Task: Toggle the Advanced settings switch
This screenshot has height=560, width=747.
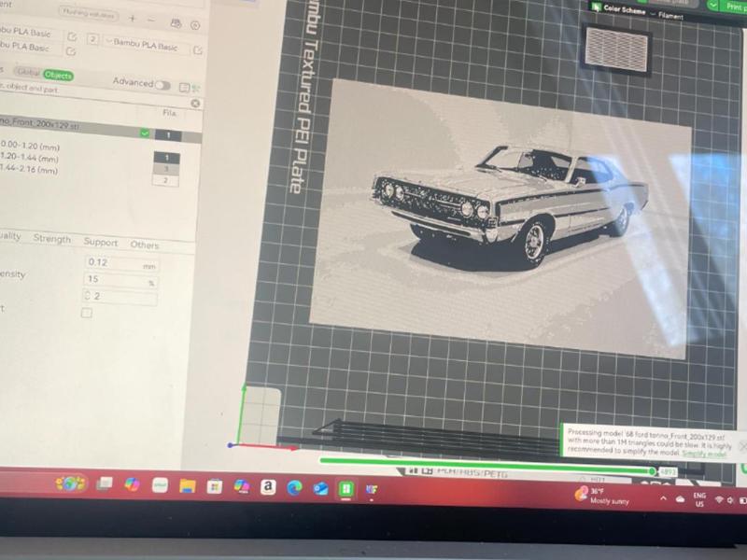Action: pyautogui.click(x=164, y=84)
